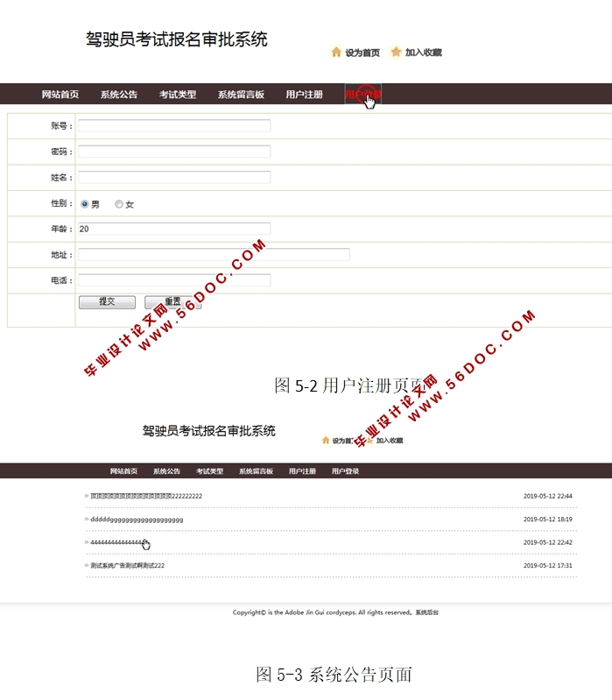Select the 女 gender radio button
Image resolution: width=612 pixels, height=700 pixels.
click(119, 204)
